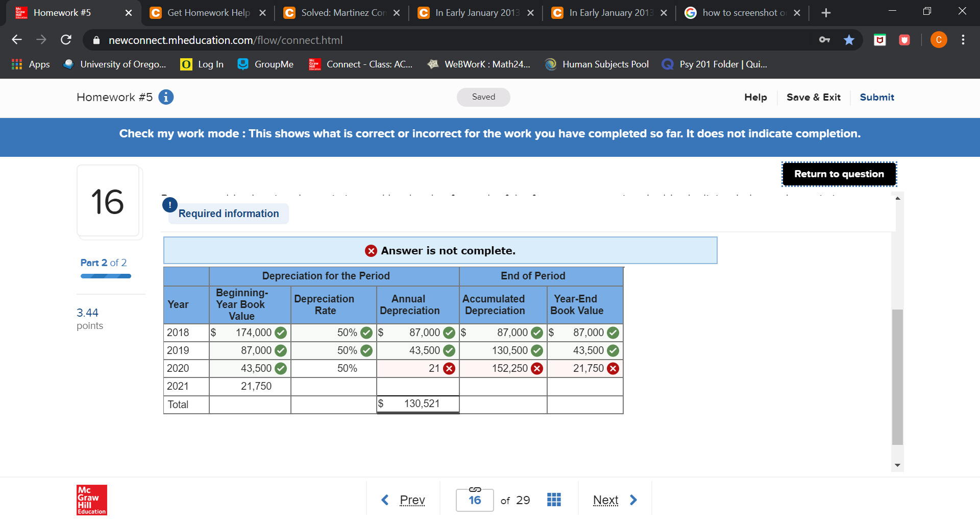Go to previous question with Prev
Screen dimensions: 980x521
(403, 500)
